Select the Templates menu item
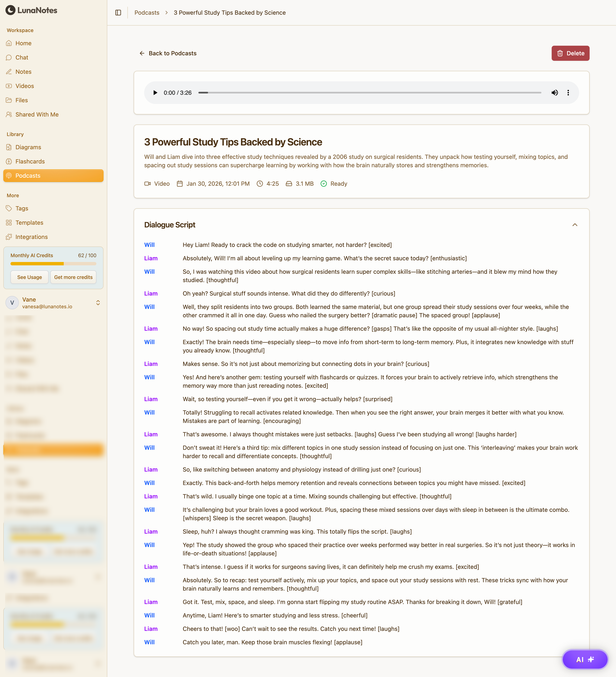Screen dimensions: 616x677 [29, 223]
